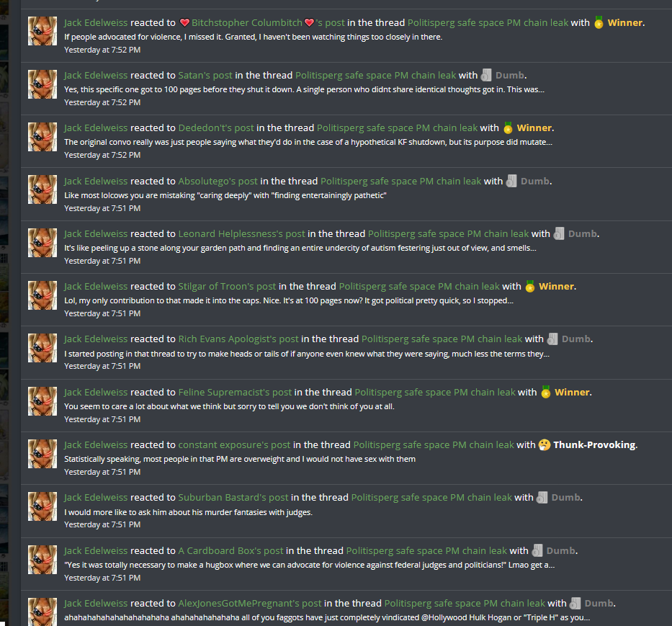Click Jack Edelweiss name in the Suburban Bastard entry
This screenshot has width=672, height=626.
96,497
